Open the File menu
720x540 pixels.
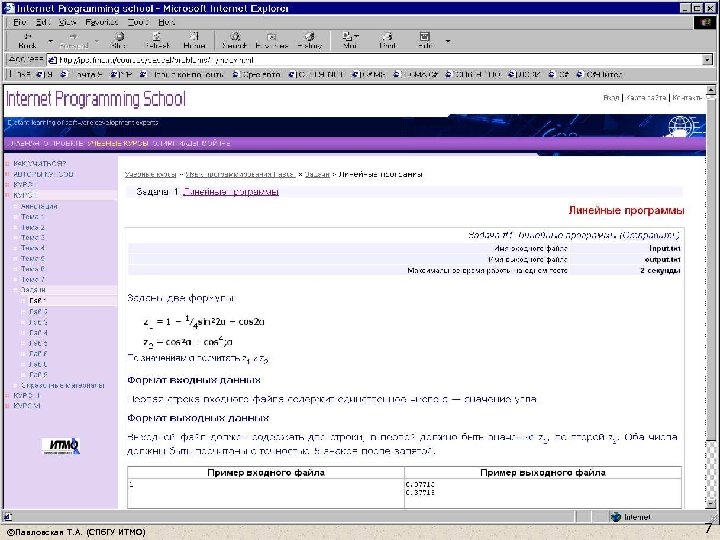pyautogui.click(x=19, y=22)
